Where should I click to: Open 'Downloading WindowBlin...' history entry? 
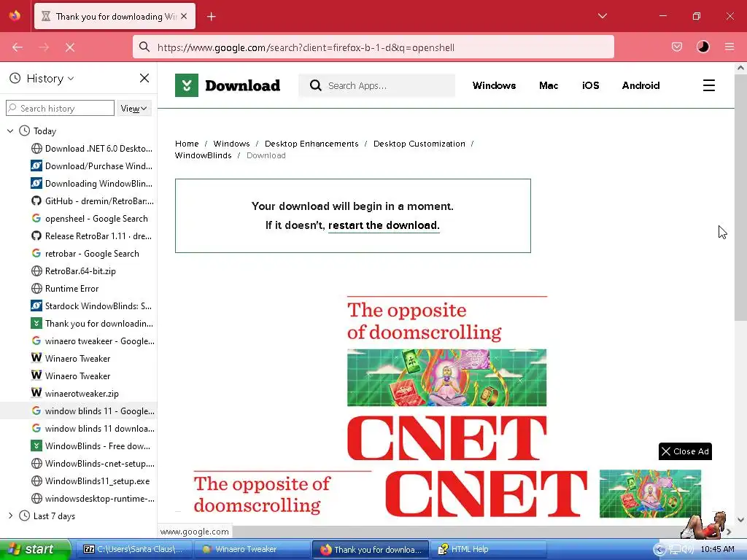coord(93,184)
